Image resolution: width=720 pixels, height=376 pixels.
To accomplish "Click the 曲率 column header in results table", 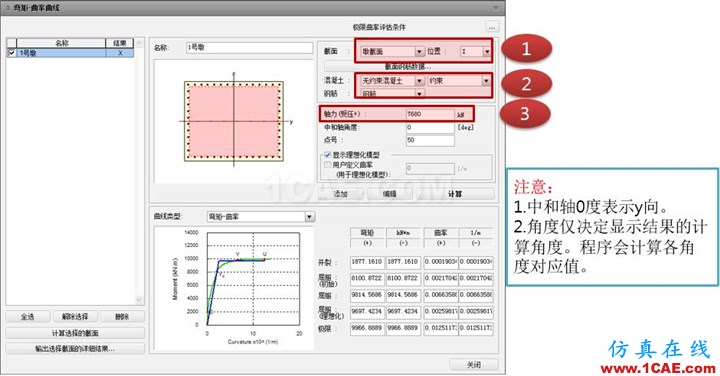I will tap(441, 232).
